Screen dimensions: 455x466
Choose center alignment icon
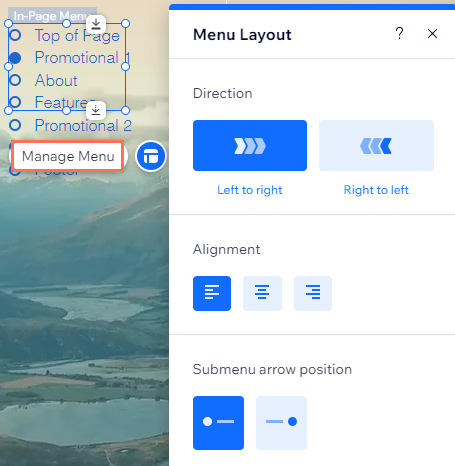click(262, 293)
